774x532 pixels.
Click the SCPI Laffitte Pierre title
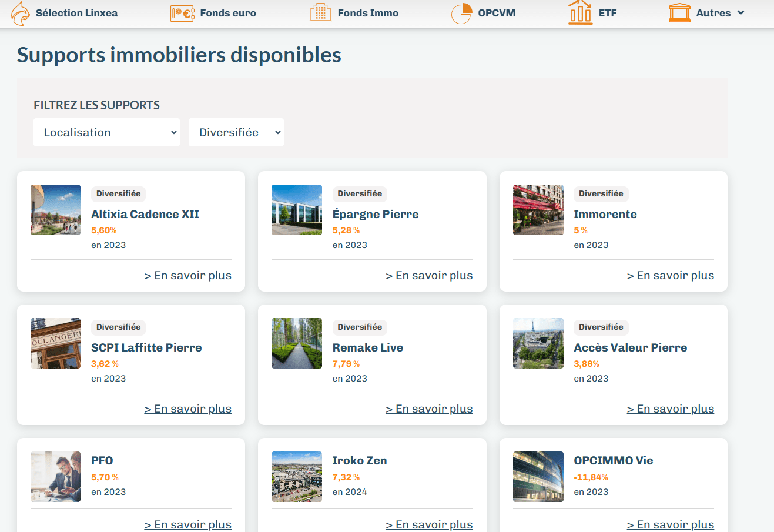(146, 347)
